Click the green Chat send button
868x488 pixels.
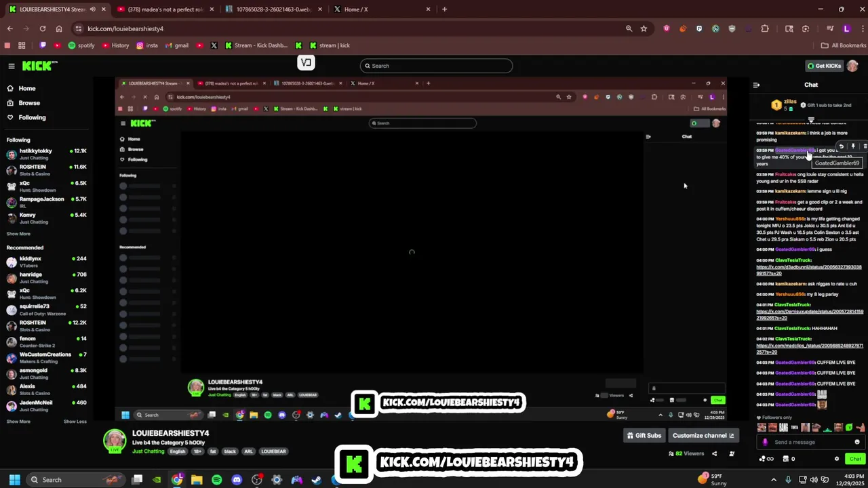[x=855, y=459]
